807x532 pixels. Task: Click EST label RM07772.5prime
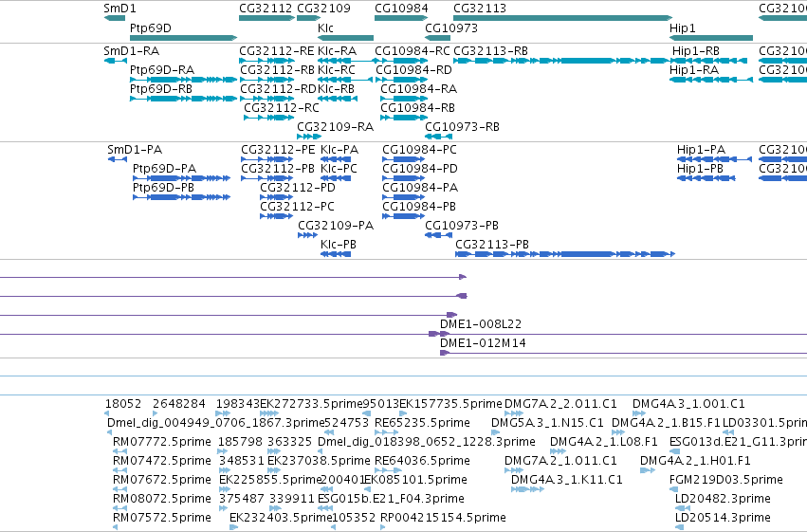click(x=161, y=442)
